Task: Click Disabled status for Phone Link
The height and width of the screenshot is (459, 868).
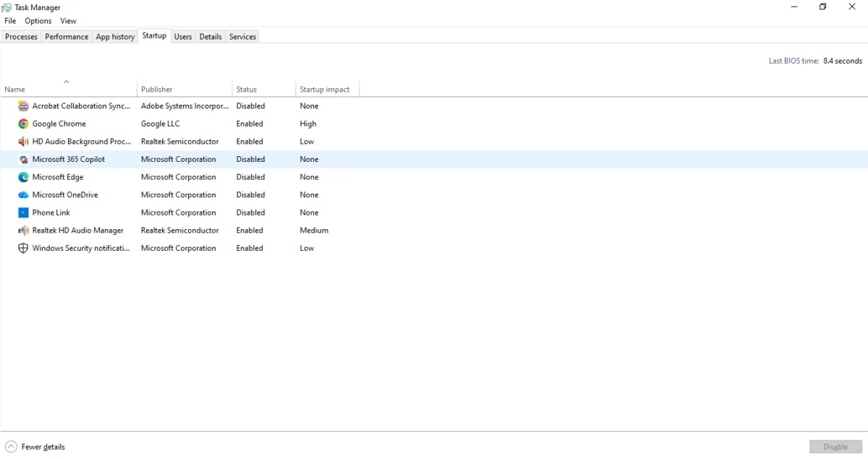Action: pos(250,213)
